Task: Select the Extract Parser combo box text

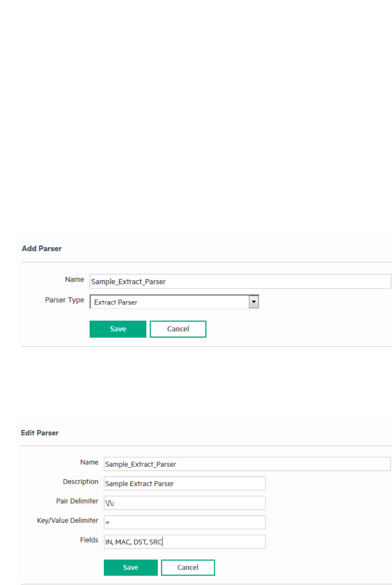Action: (x=170, y=302)
